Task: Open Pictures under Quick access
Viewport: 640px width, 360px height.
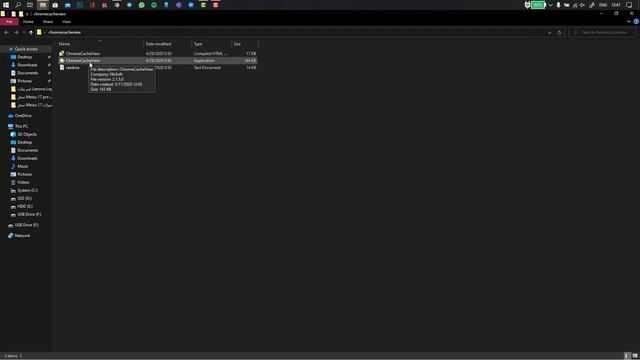Action: [24, 81]
